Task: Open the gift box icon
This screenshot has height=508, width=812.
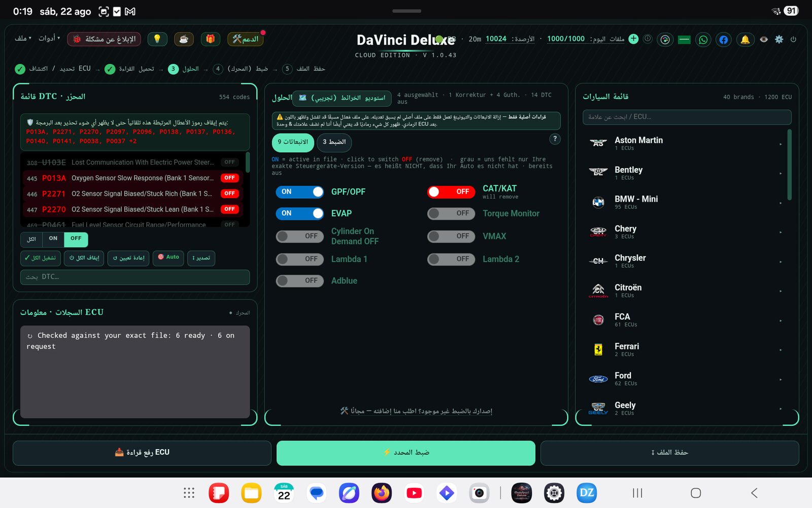Action: 210,39
